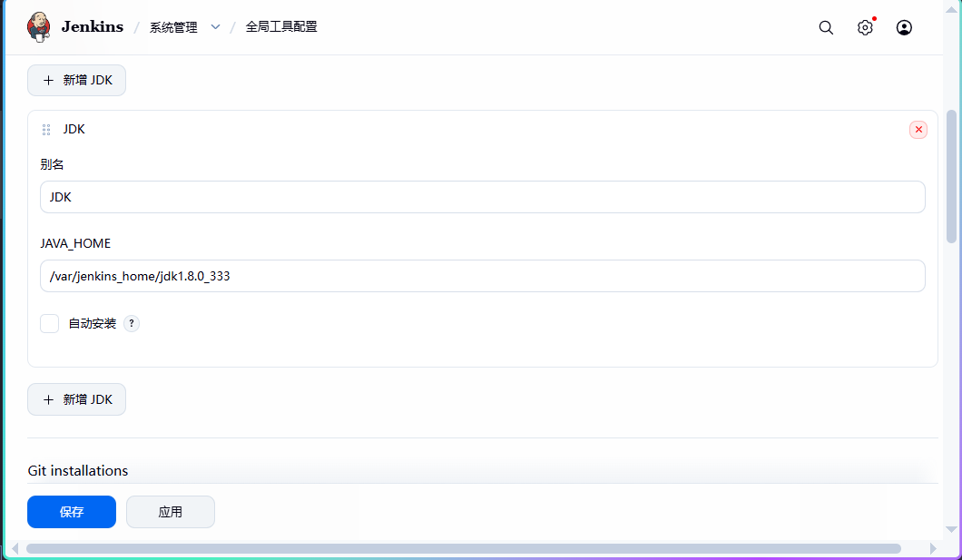Open the settings gear icon in header
Viewport: 962px width, 560px height.
[x=865, y=27]
